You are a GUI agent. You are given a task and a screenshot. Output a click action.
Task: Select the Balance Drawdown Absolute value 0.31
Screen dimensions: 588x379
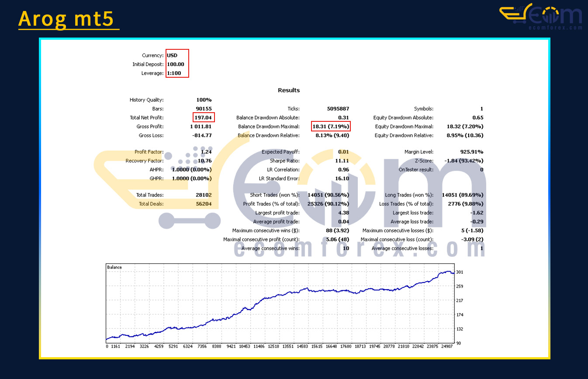click(x=344, y=118)
